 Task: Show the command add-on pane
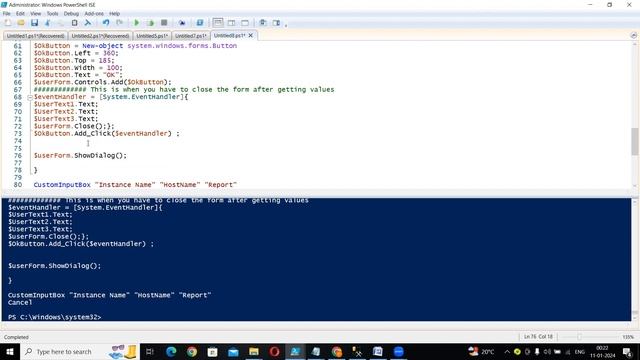tap(276, 23)
